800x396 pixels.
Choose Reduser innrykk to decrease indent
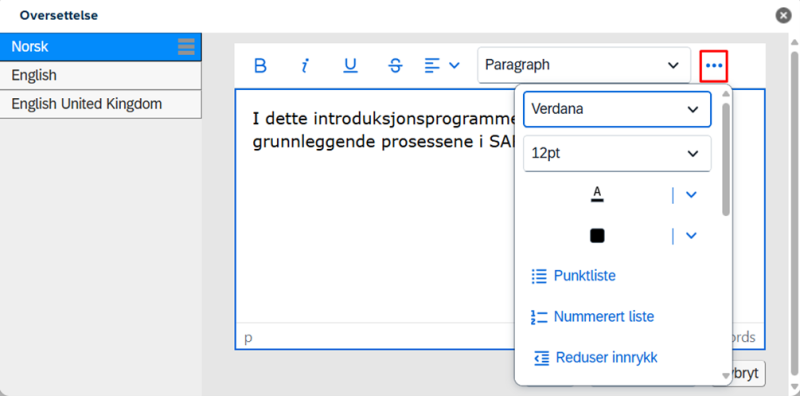pyautogui.click(x=595, y=358)
